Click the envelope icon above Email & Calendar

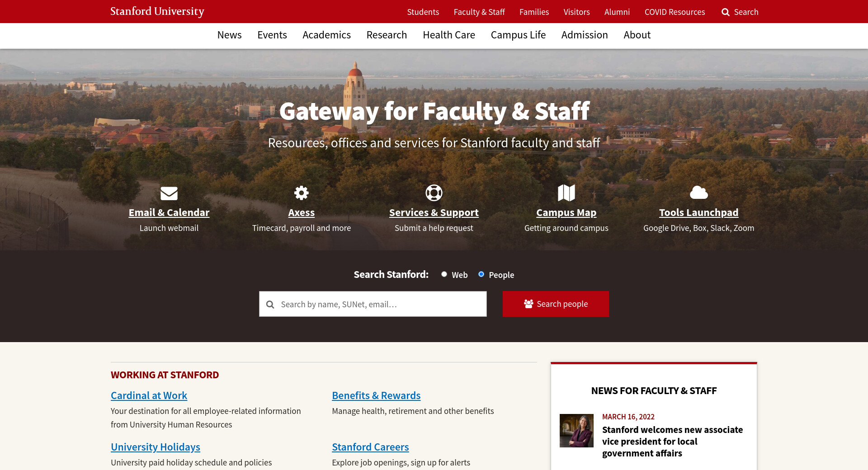(x=169, y=193)
